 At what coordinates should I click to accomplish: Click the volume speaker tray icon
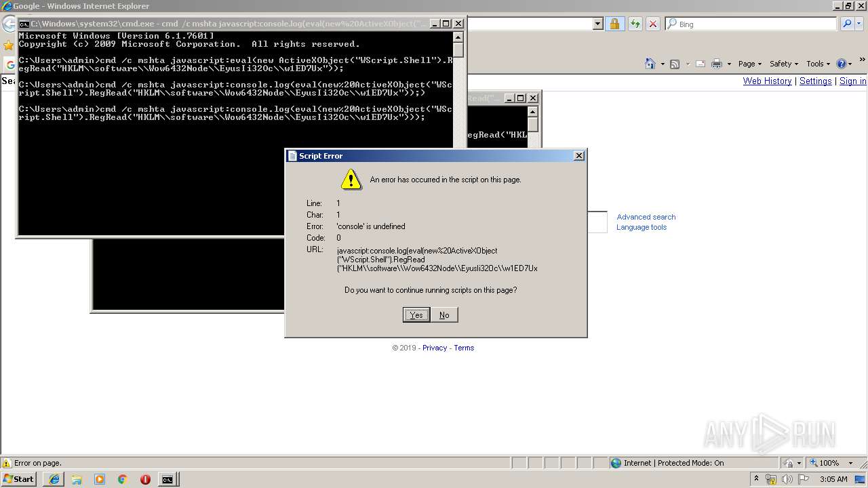(x=787, y=479)
